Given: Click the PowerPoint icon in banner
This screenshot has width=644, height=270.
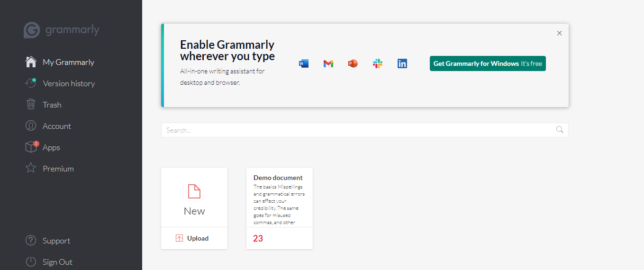Looking at the screenshot, I should [x=353, y=63].
